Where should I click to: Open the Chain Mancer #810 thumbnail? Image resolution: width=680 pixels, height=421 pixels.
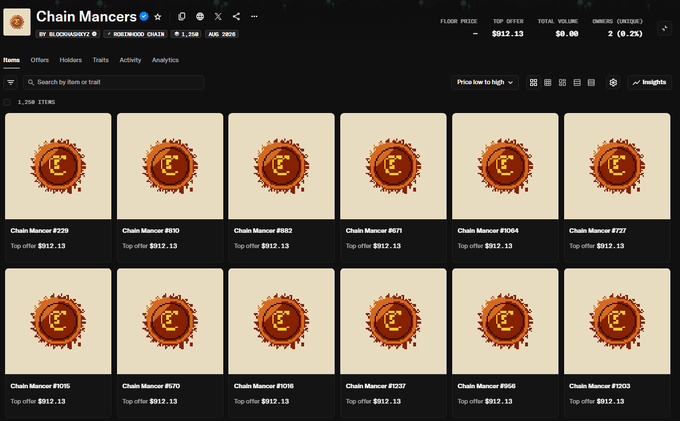[x=170, y=166]
